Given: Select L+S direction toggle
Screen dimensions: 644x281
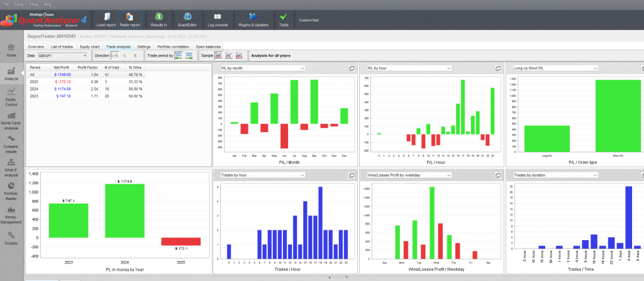Looking at the screenshot, I should 115,56.
